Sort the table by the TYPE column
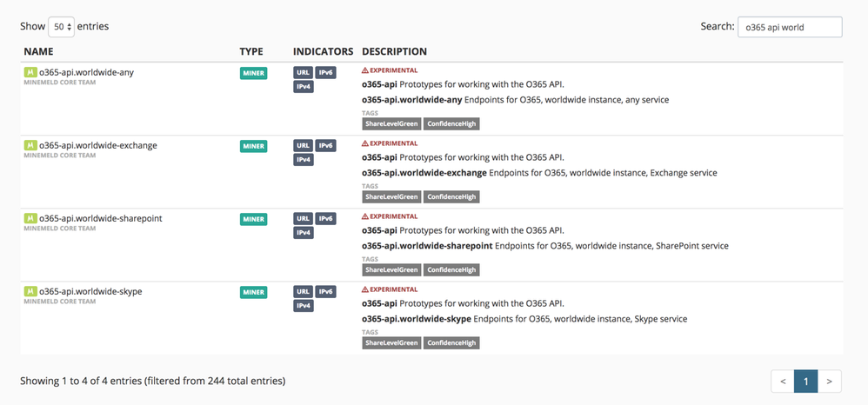 (x=251, y=52)
